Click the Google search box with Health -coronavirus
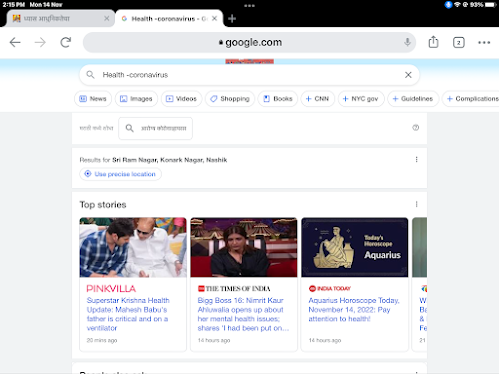This screenshot has height=374, width=499. pos(249,75)
